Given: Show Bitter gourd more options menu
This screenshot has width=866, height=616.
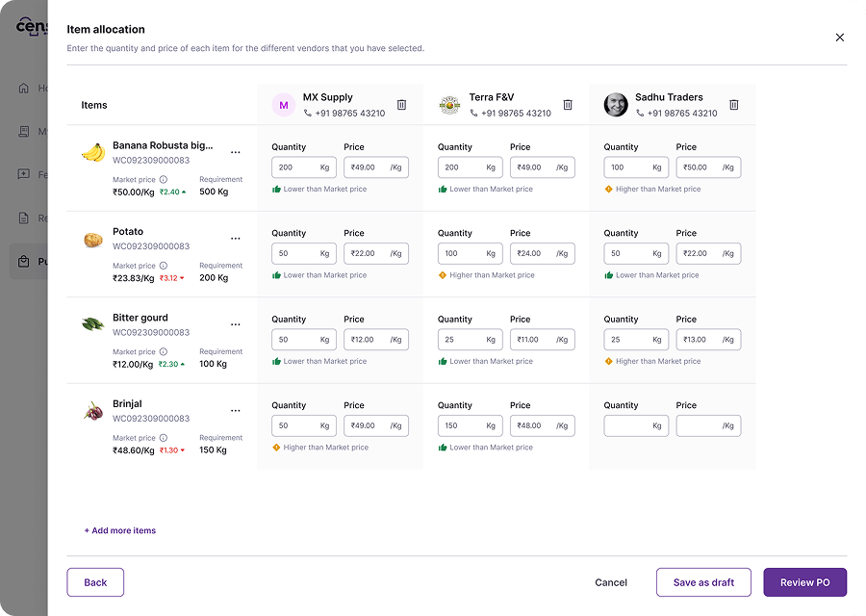Looking at the screenshot, I should (x=236, y=324).
